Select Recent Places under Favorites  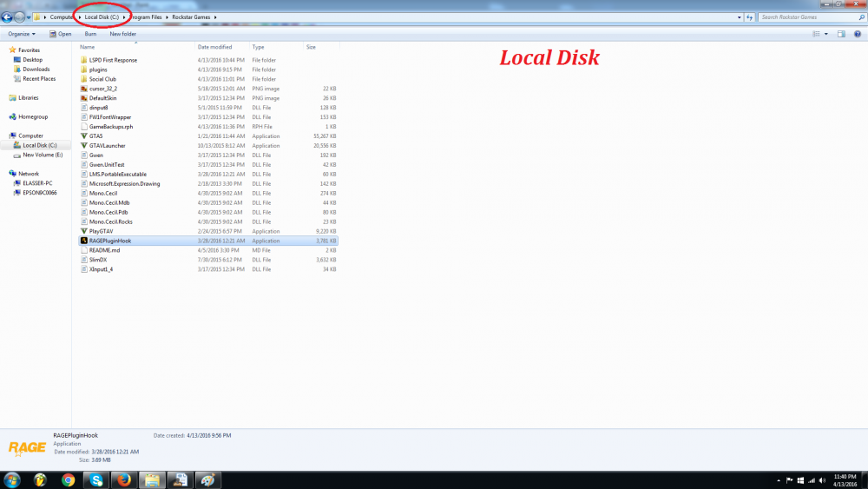[x=39, y=79]
